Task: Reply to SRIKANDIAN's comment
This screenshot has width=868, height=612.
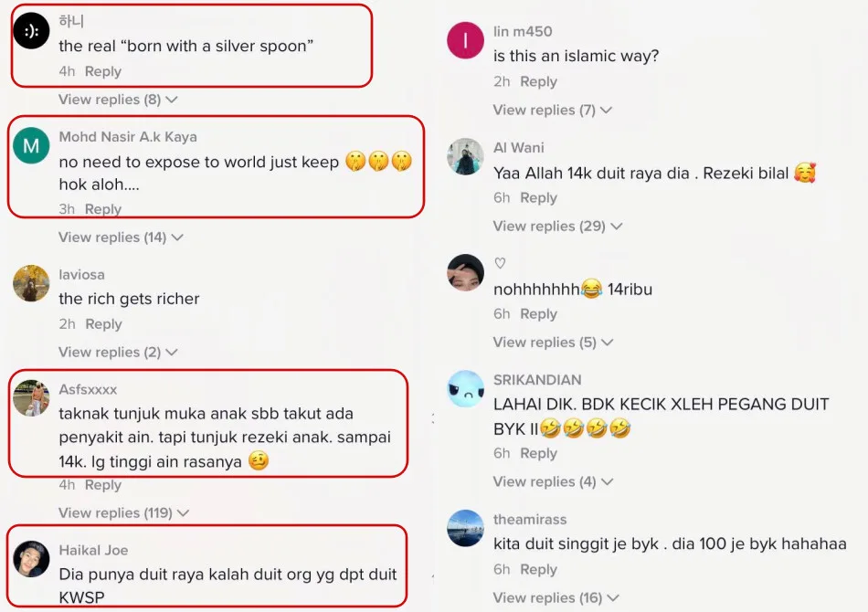Action: click(539, 453)
